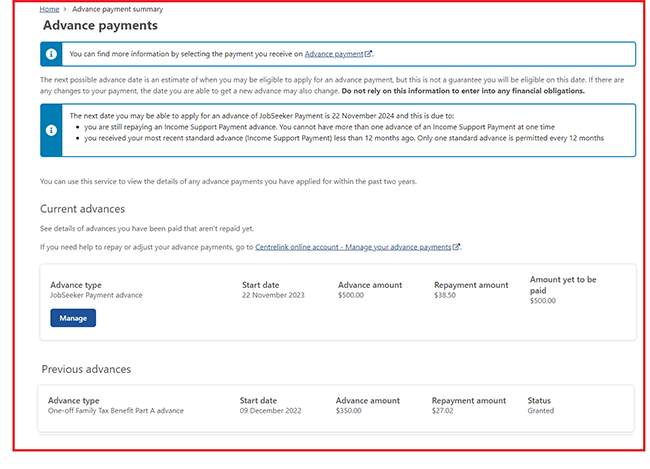The height and width of the screenshot is (469, 650).
Task: Click the info icon in the top banner
Action: coord(51,54)
